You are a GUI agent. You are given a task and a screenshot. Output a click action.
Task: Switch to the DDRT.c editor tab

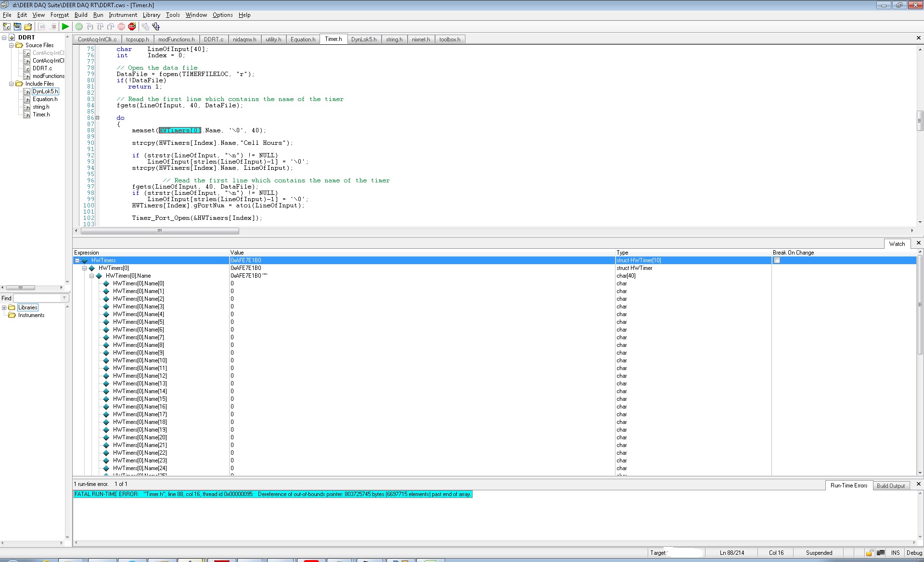point(214,39)
